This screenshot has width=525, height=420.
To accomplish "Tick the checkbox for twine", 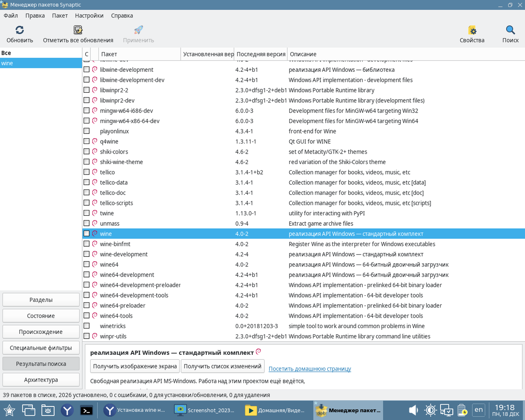I will click(x=87, y=213).
